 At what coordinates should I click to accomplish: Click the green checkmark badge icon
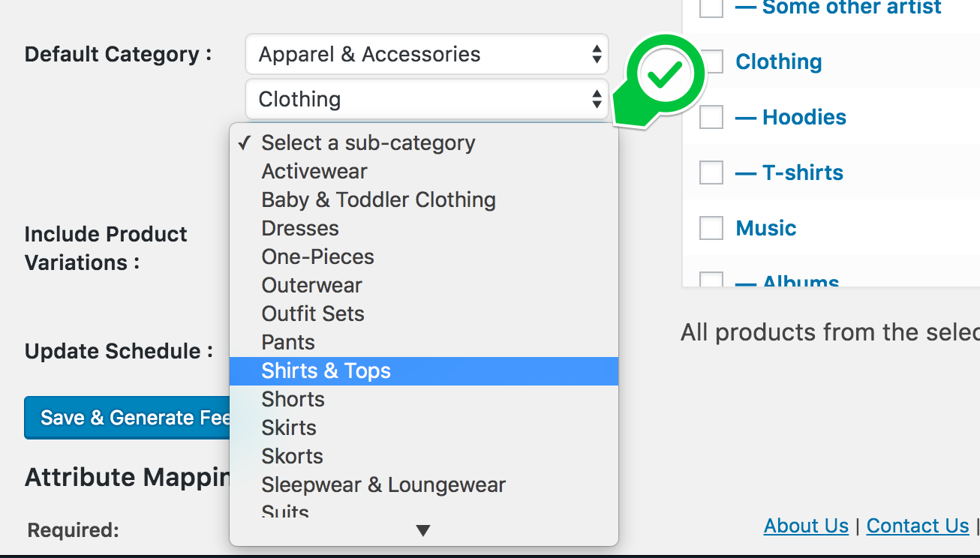pyautogui.click(x=665, y=75)
